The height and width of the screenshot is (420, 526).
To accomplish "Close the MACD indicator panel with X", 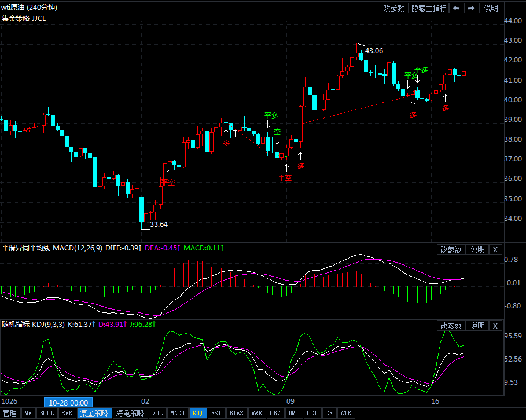I will click(x=495, y=249).
